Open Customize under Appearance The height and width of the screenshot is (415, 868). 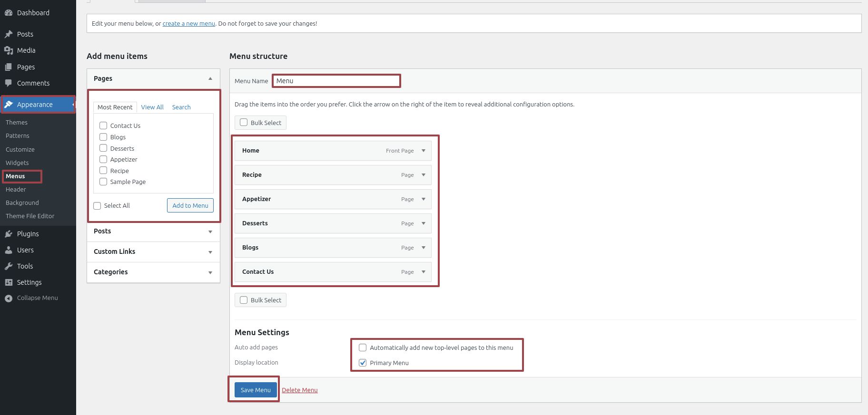click(x=20, y=149)
